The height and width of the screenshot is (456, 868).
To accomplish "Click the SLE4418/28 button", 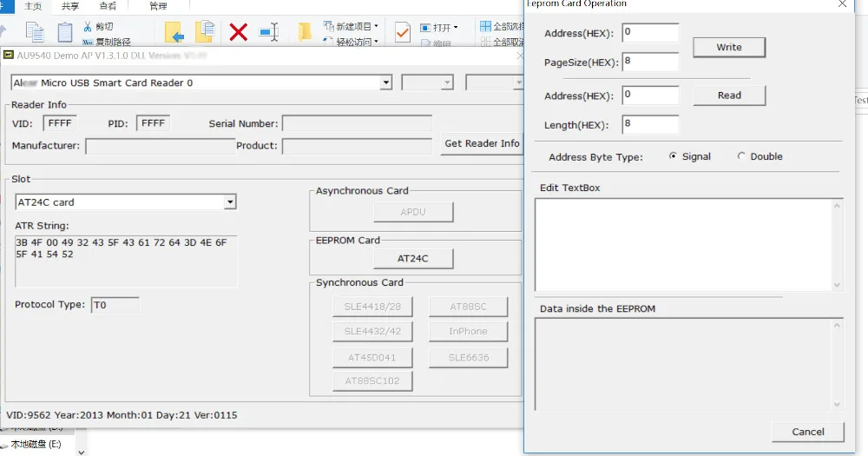I will tap(372, 307).
